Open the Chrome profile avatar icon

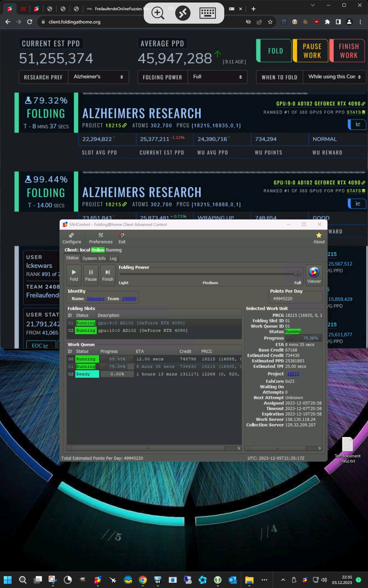coord(349,22)
